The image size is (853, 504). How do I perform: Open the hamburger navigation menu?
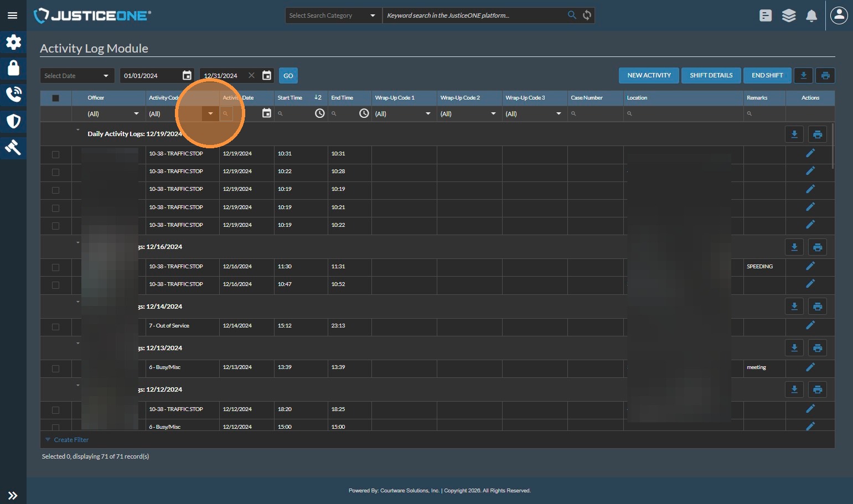click(x=12, y=15)
